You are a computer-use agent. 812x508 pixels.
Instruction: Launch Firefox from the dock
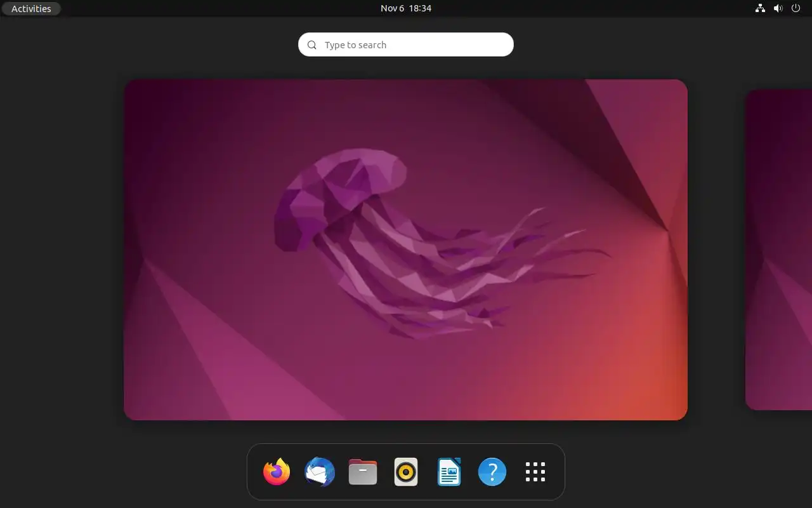coord(277,472)
